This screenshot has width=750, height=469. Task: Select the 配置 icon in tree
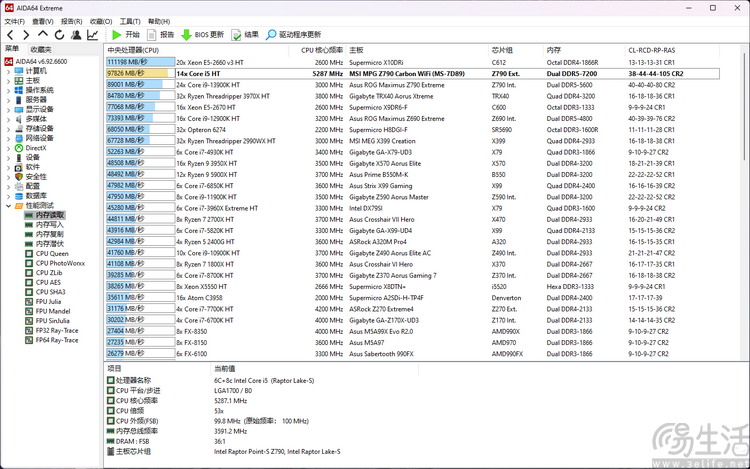[19, 186]
